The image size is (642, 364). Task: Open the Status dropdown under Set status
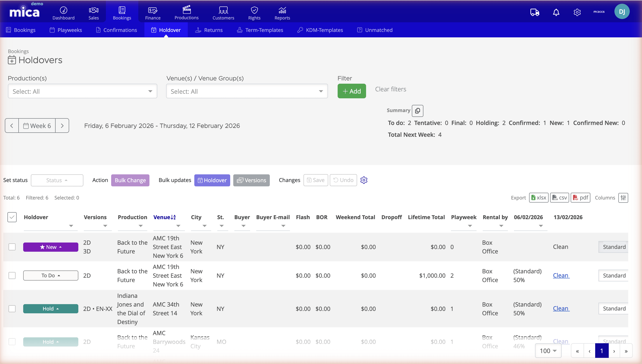point(57,180)
